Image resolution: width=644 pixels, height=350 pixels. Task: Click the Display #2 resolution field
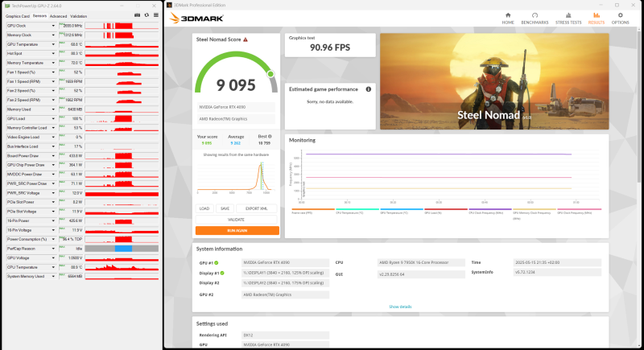pos(285,282)
